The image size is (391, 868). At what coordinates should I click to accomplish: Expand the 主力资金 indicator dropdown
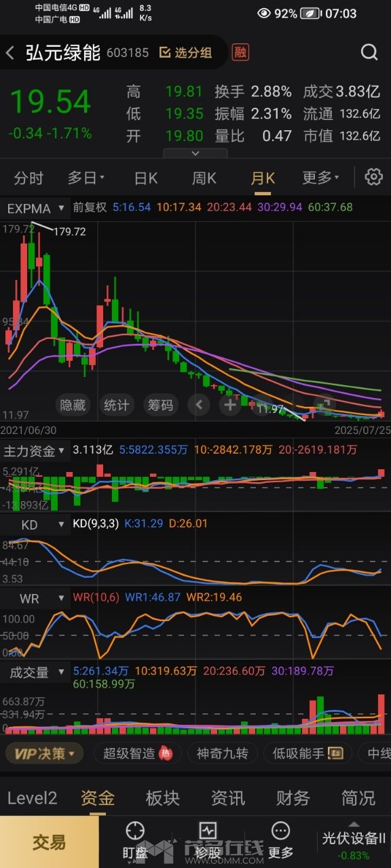point(36,450)
